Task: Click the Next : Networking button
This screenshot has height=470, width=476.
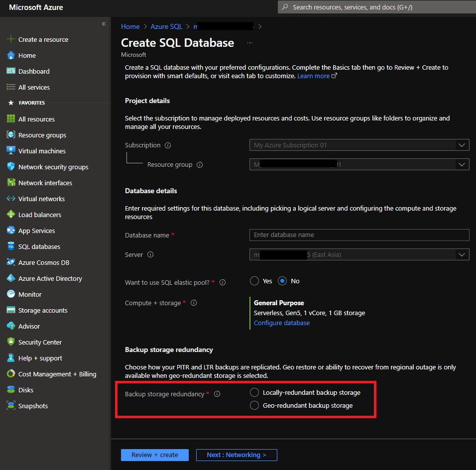Action: coord(237,455)
